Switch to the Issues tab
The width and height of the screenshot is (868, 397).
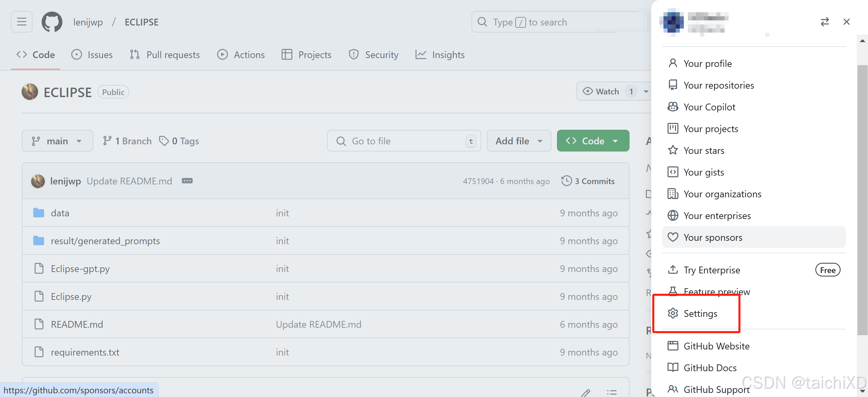click(92, 54)
